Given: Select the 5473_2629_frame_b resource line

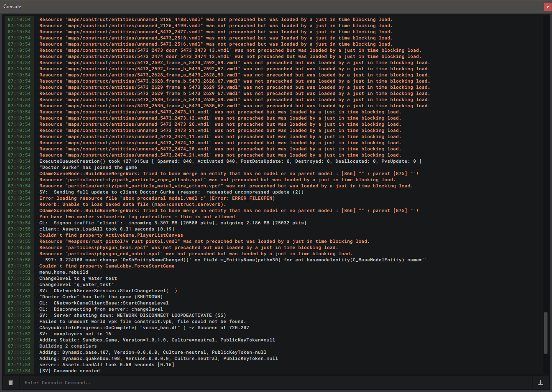Looking at the screenshot, I should pos(235,93).
